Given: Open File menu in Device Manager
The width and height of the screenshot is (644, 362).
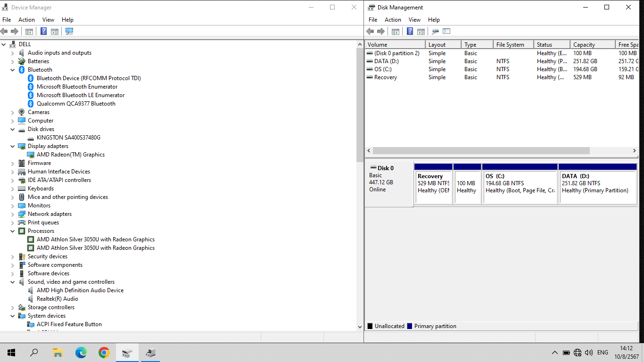Looking at the screenshot, I should (x=7, y=20).
